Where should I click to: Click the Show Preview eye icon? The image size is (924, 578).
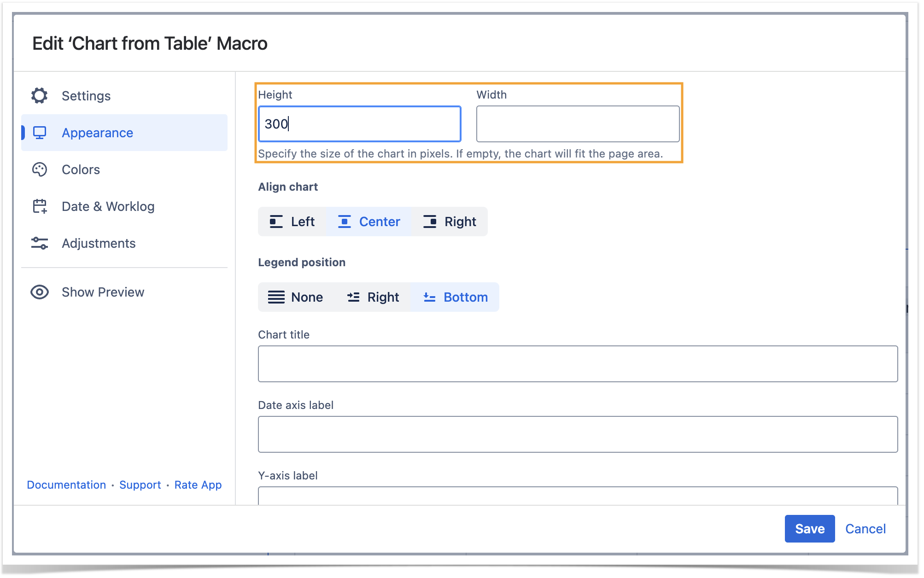tap(40, 292)
